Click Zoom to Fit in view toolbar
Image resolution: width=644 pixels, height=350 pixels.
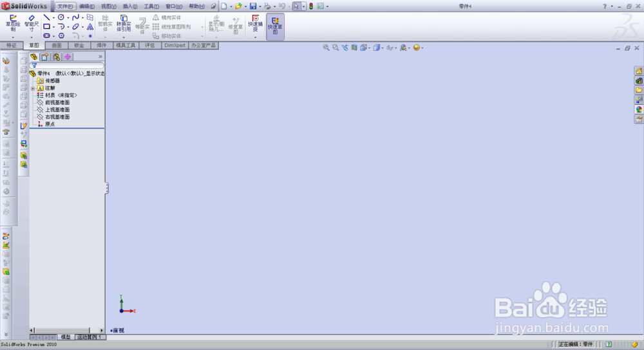(x=326, y=48)
